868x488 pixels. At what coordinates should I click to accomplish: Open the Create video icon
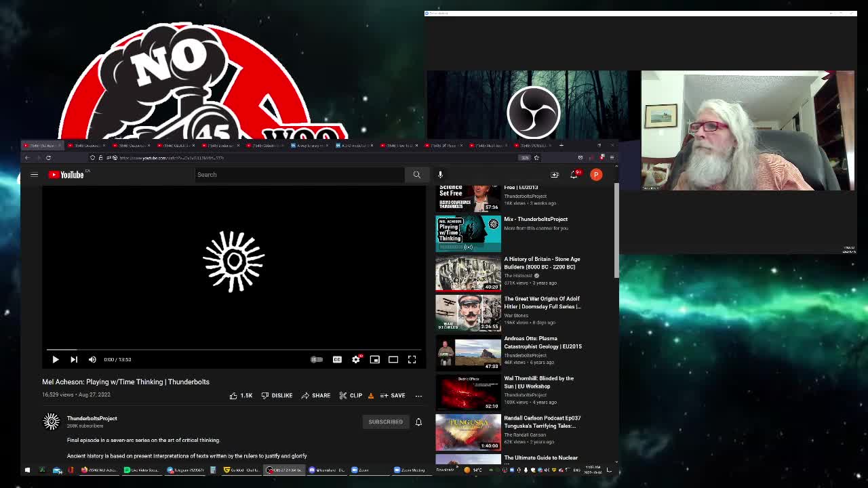pos(555,175)
